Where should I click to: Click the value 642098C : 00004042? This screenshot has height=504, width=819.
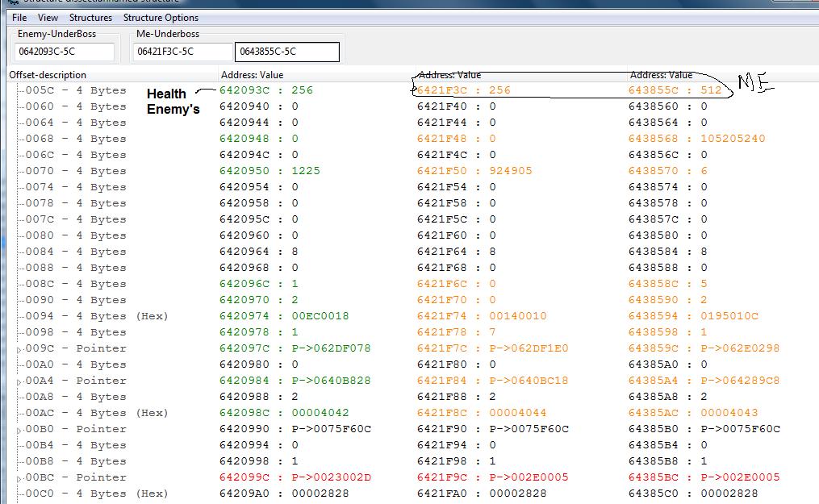pos(283,413)
